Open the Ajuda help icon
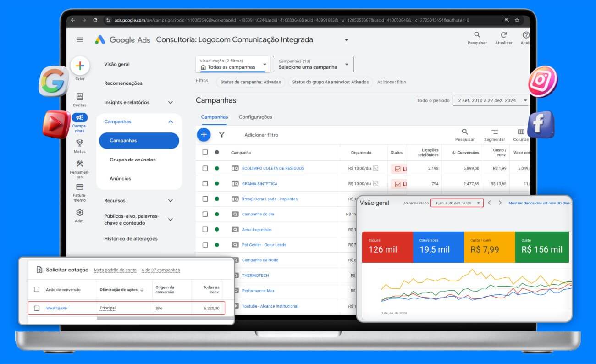Screen dimensions: 596x364 point(526,35)
